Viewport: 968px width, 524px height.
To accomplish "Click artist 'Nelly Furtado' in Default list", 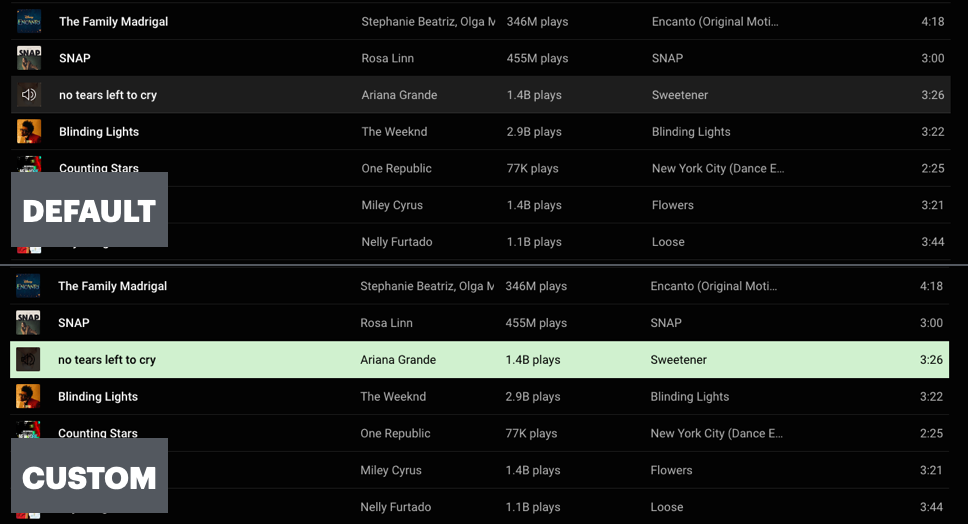I will tap(396, 242).
